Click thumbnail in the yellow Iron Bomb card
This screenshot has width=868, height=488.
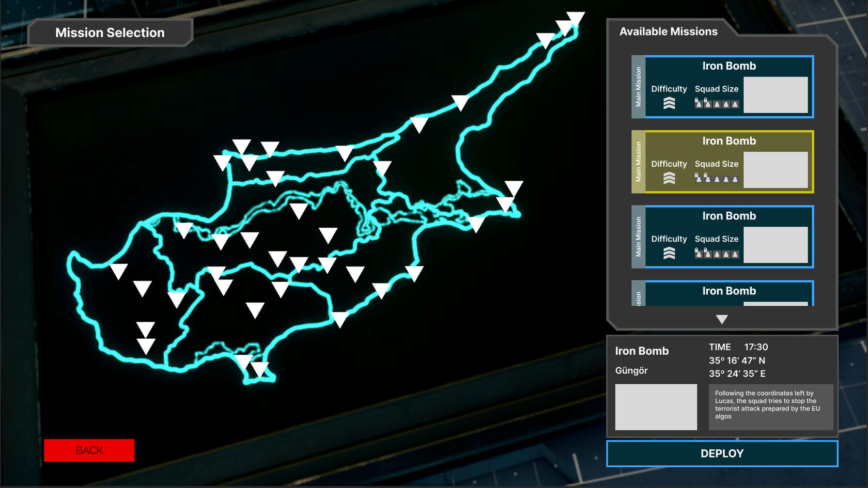(776, 170)
